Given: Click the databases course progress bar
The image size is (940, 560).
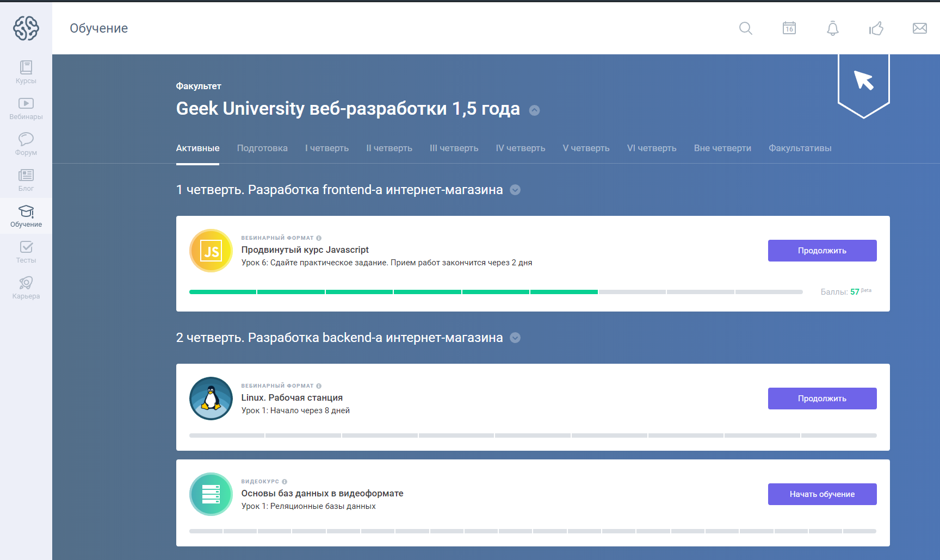Looking at the screenshot, I should (x=533, y=531).
